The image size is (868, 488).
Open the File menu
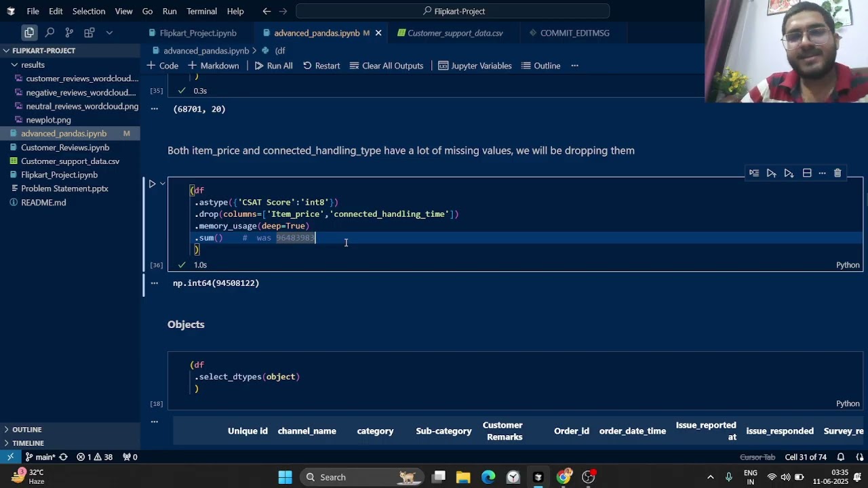(x=33, y=11)
